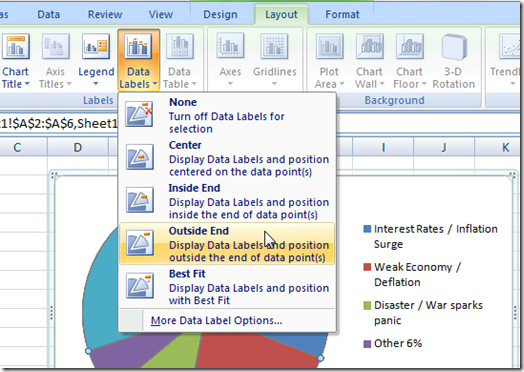The image size is (524, 372).
Task: Click the 3-D Rotation icon
Action: (x=454, y=47)
